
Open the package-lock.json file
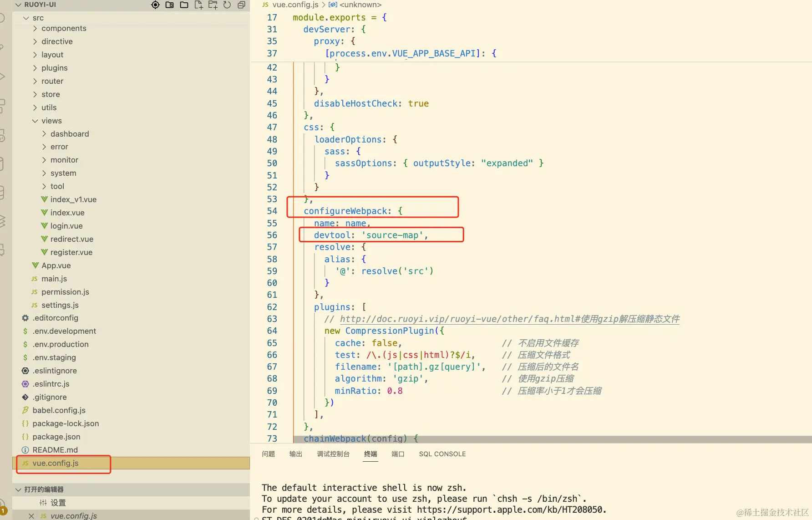(66, 423)
